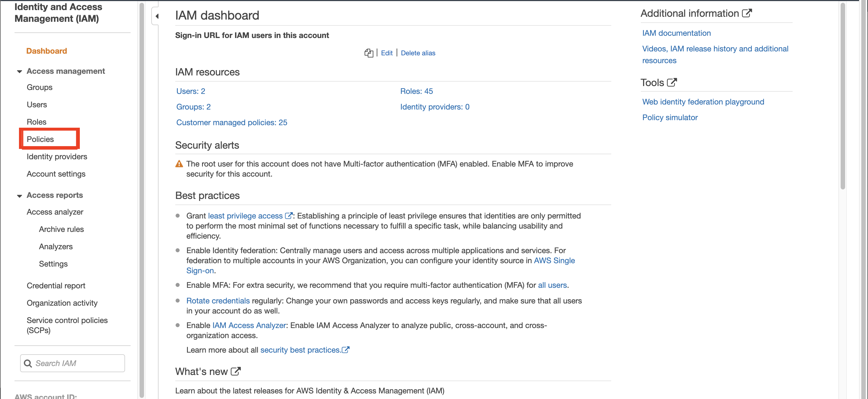This screenshot has width=868, height=399.
Task: Open the Groups: 2 resource link
Action: click(x=193, y=107)
